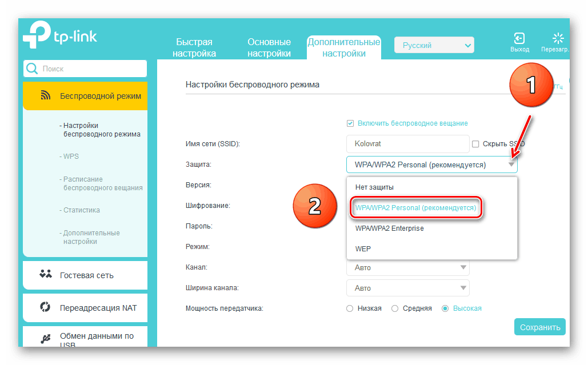Screen dimensions: 588x365
Task: Open Гостевая сеть via its people icon
Action: coord(46,275)
